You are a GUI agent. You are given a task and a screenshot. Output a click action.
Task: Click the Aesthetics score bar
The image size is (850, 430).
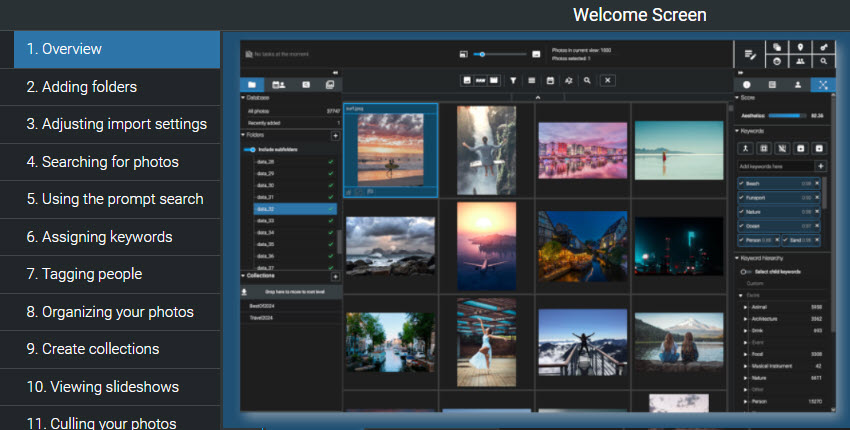point(787,115)
